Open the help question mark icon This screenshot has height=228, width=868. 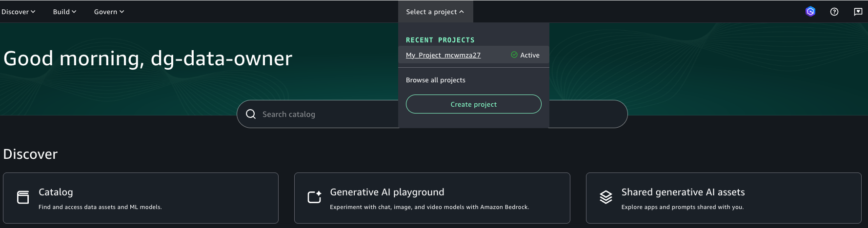(x=834, y=12)
